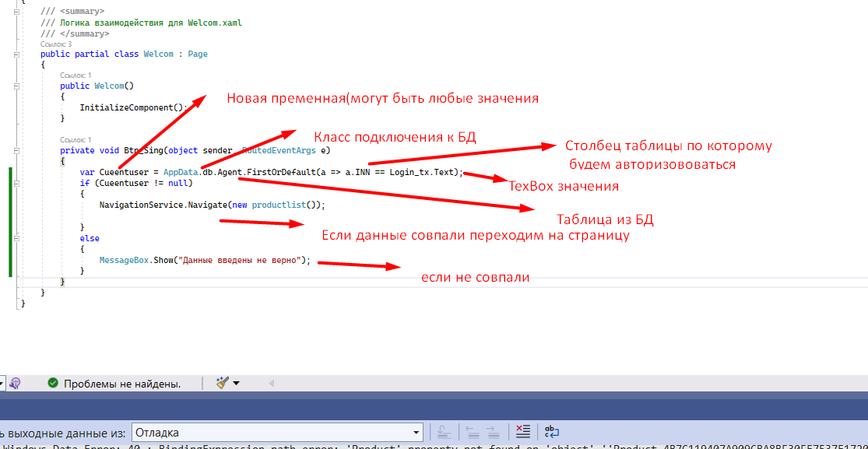Click 'public partial class' keywords
The width and height of the screenshot is (868, 449).
tap(90, 54)
